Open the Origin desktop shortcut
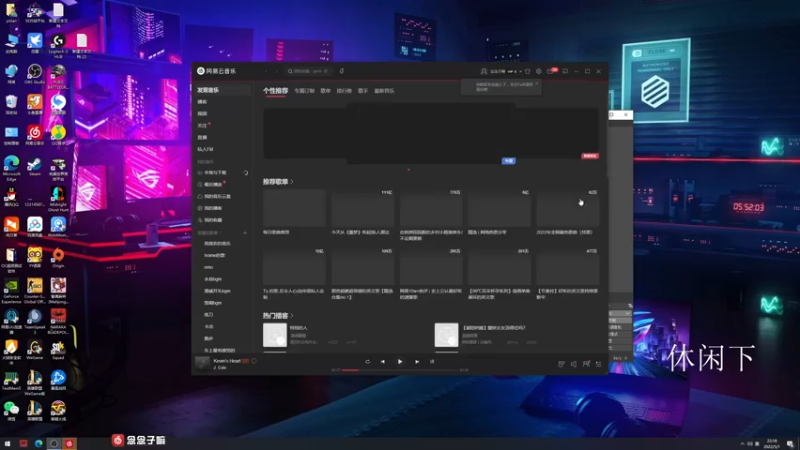This screenshot has height=450, width=800. (x=58, y=258)
